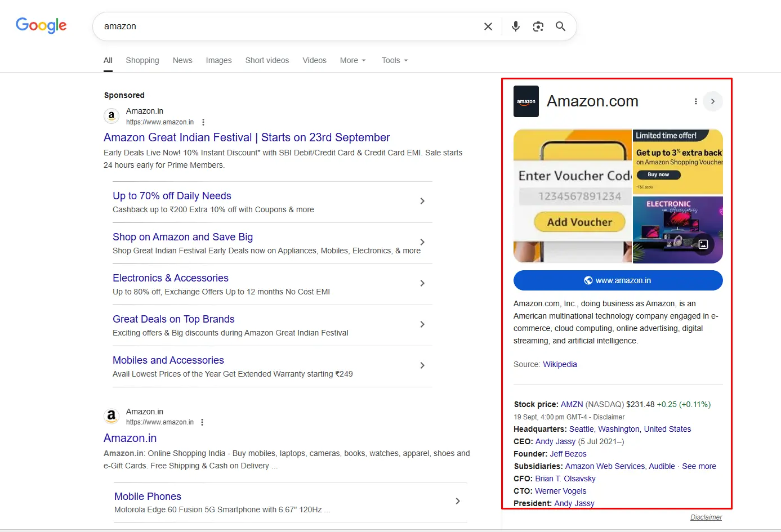
Task: Click the Amazon logo in knowledge panel
Action: (x=526, y=101)
